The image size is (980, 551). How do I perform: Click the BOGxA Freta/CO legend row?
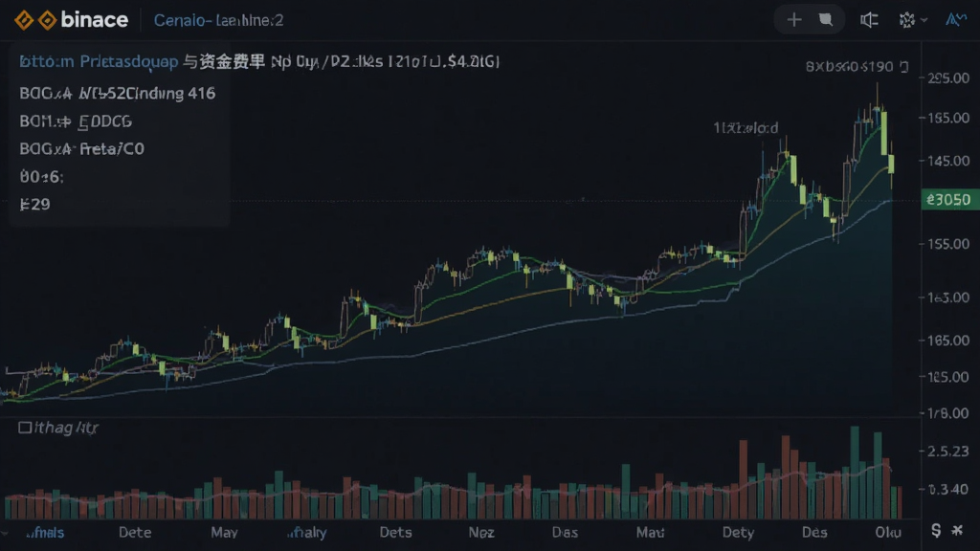coord(82,148)
